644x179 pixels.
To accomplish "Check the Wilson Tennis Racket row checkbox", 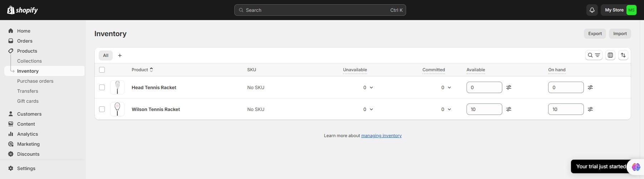I will (x=102, y=109).
